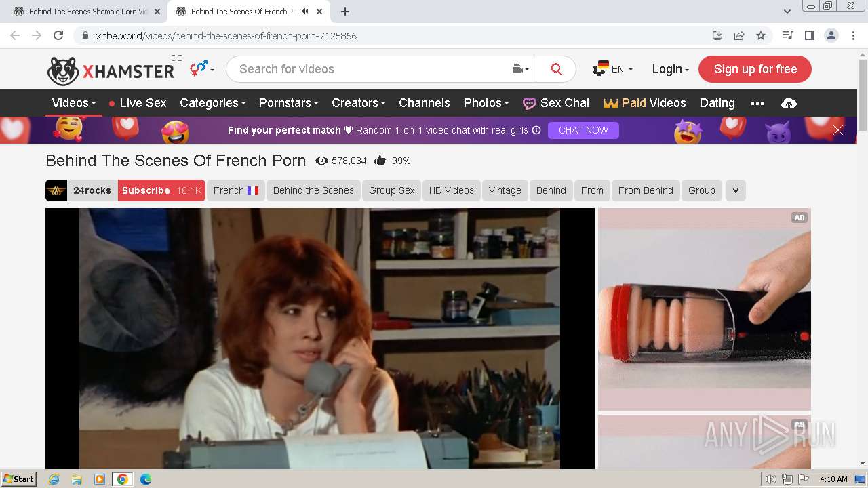Click the Vintage tag
Image resolution: width=868 pixels, height=488 pixels.
click(x=505, y=190)
